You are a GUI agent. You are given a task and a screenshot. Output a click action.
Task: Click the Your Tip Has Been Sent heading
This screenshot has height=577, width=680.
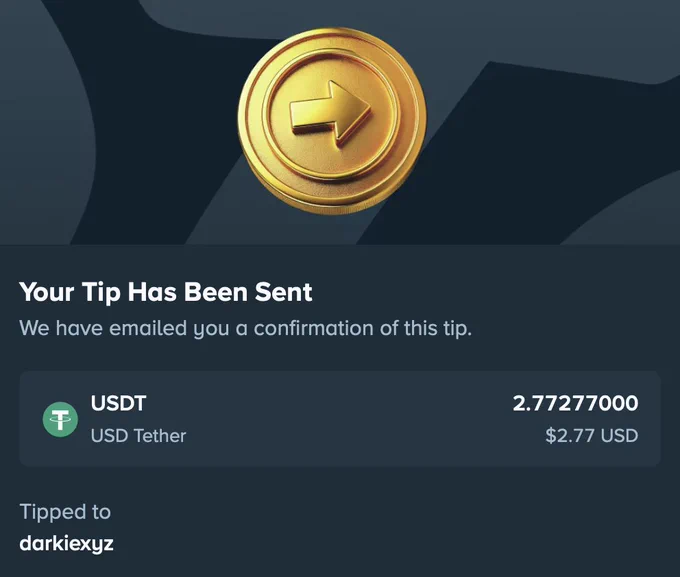pos(166,292)
